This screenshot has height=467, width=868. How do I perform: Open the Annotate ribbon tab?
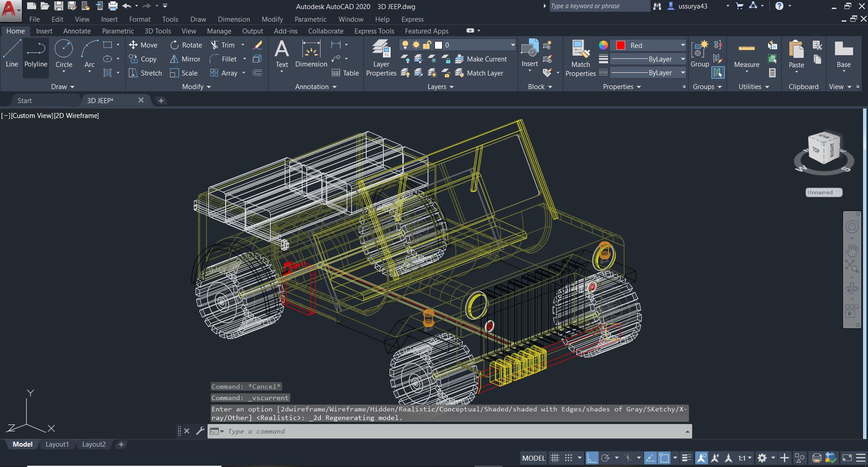tap(77, 31)
